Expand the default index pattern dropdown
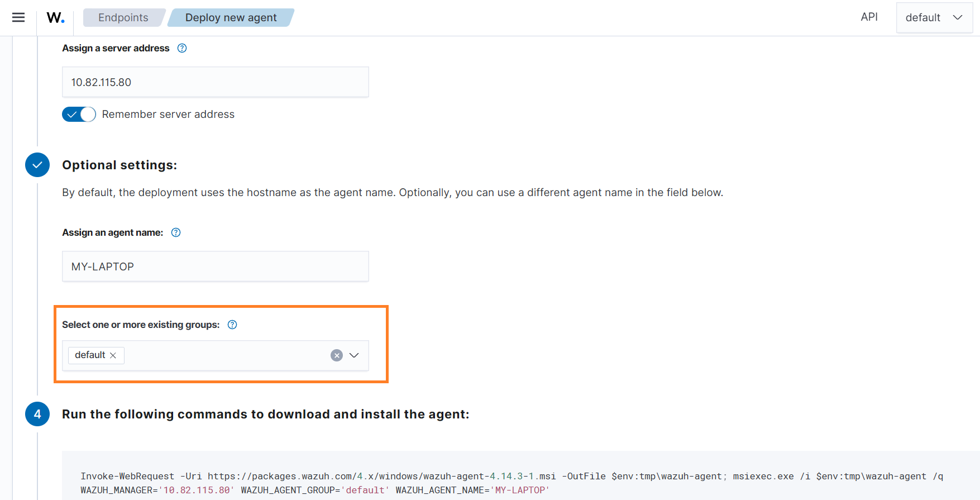Viewport: 980px width, 500px height. click(934, 18)
